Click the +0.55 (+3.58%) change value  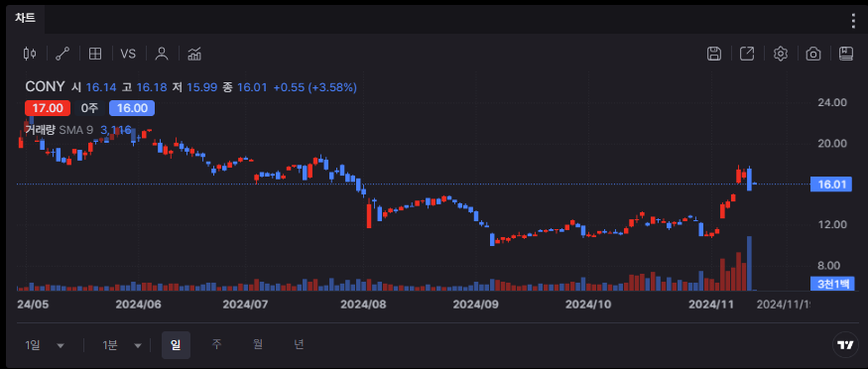point(315,87)
